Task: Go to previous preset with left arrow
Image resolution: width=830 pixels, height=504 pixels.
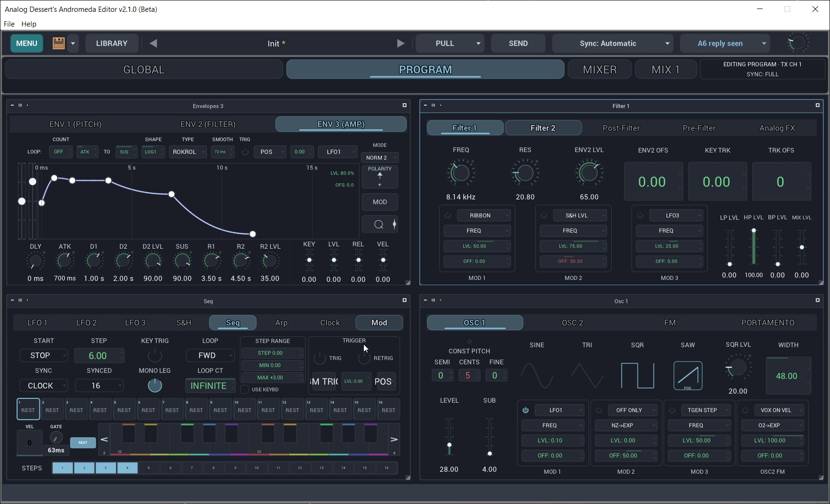Action: [x=153, y=43]
